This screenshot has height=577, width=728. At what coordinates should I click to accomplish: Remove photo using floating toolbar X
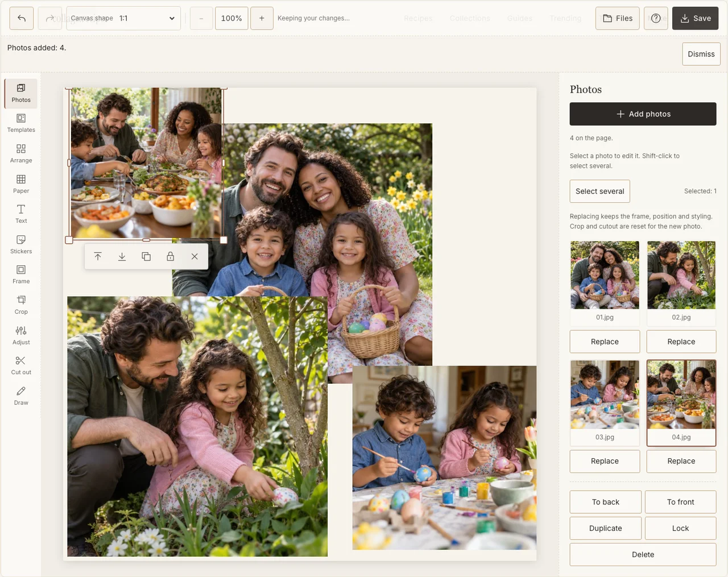(x=195, y=256)
